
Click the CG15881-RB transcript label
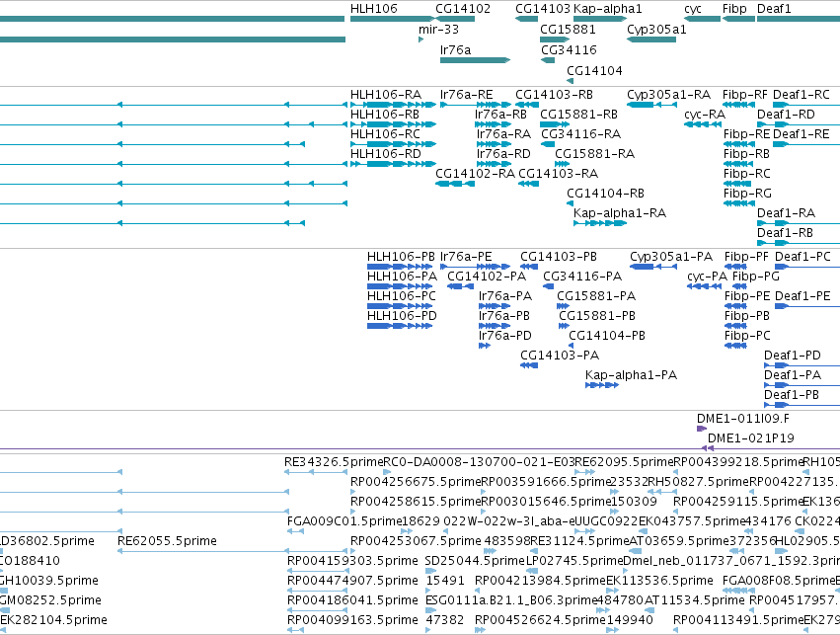pos(578,115)
